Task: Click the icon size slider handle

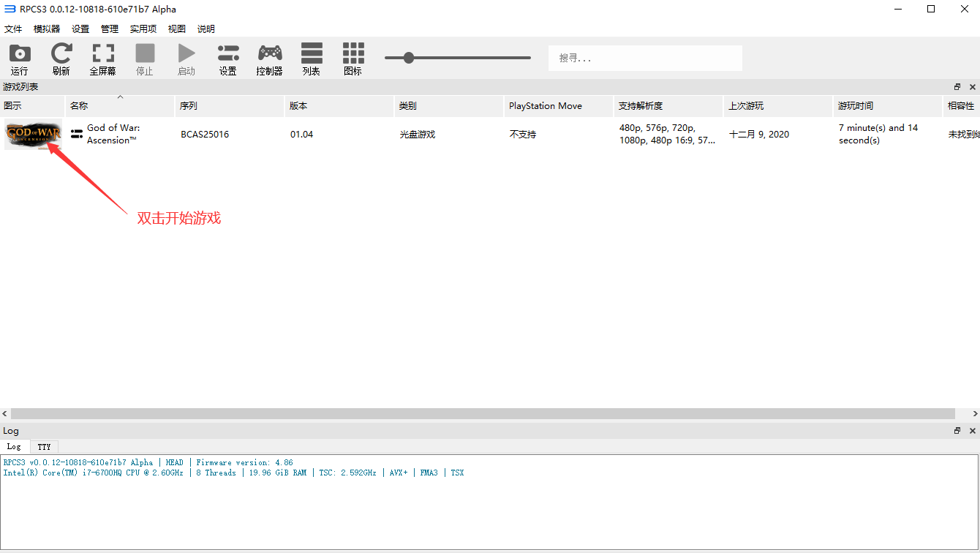Action: pyautogui.click(x=409, y=58)
